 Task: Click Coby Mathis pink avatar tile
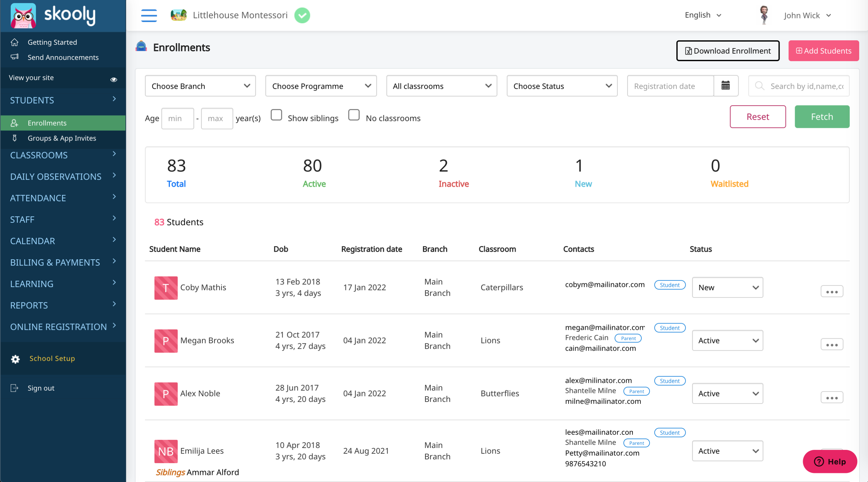click(x=166, y=288)
